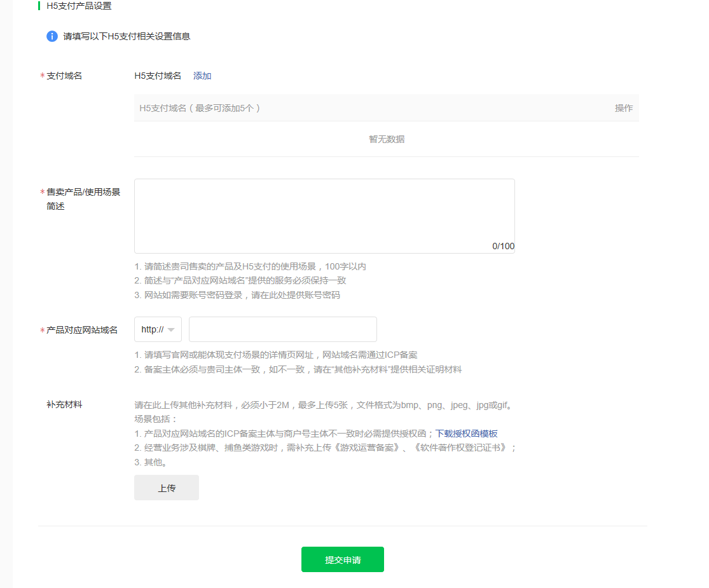This screenshot has width=709, height=588.
Task: Click inside the product description textarea
Action: pos(324,213)
